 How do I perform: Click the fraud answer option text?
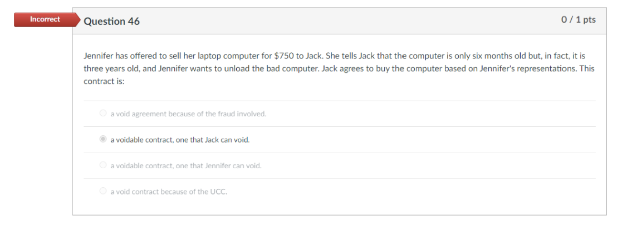tap(188, 113)
